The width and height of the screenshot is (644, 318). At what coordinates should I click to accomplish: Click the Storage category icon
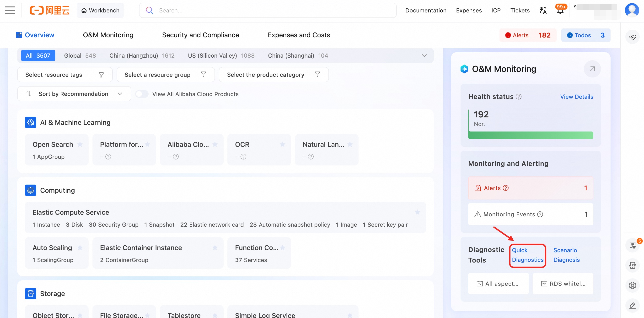(x=31, y=293)
